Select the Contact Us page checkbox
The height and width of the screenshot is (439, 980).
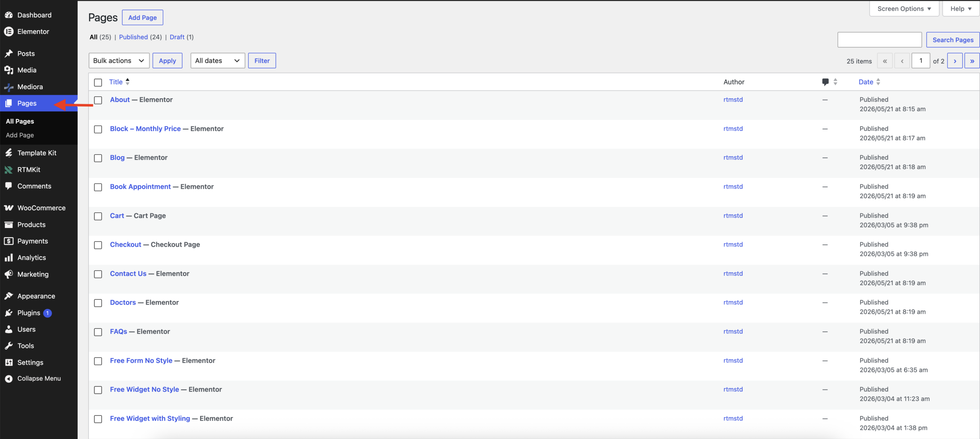pyautogui.click(x=98, y=274)
